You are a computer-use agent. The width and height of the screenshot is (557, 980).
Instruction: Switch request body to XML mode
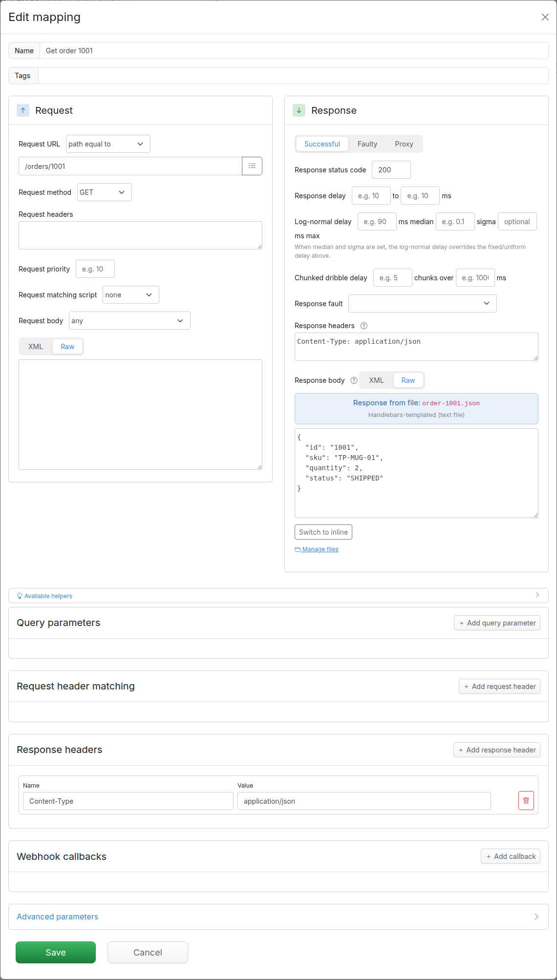coord(36,347)
